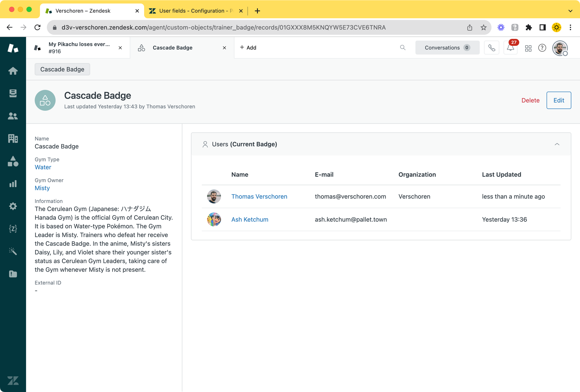Open the Customers icon in sidebar
This screenshot has width=580, height=392.
click(x=13, y=116)
